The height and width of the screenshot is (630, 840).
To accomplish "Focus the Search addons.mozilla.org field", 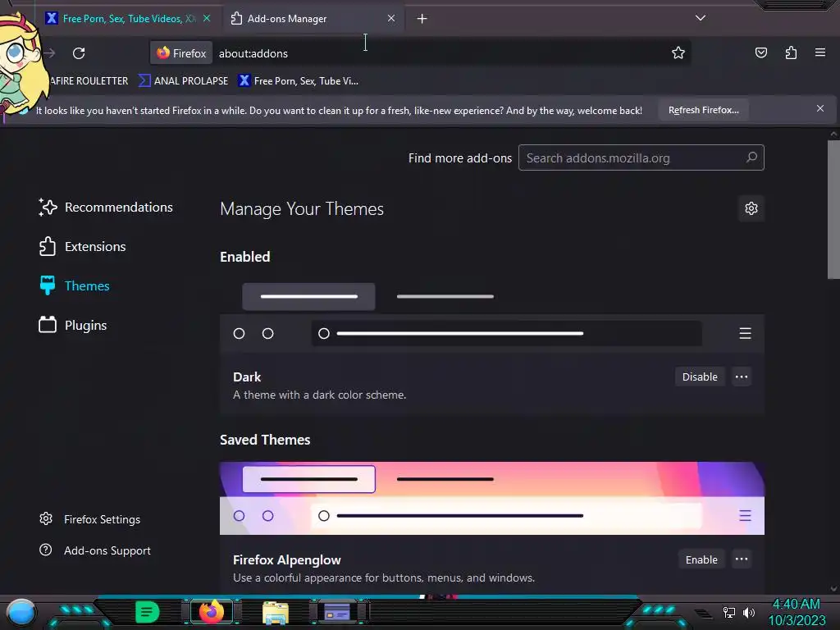I will point(641,158).
